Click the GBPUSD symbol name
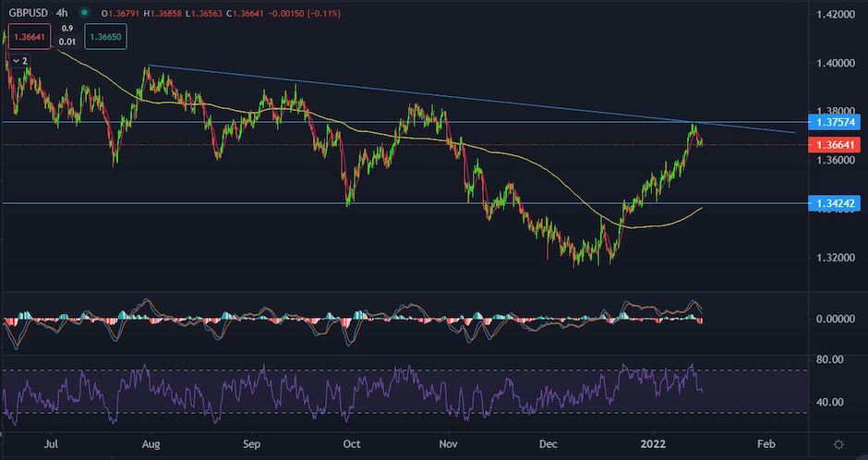868x460 pixels. 27,13
